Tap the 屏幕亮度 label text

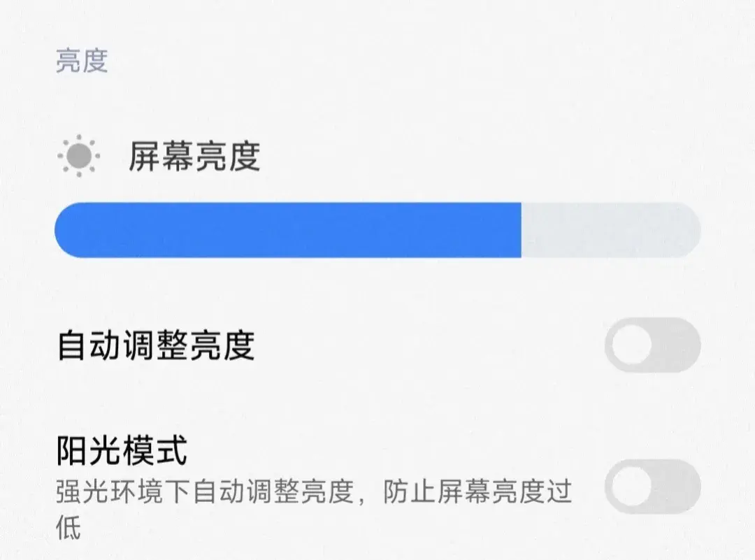pos(194,156)
